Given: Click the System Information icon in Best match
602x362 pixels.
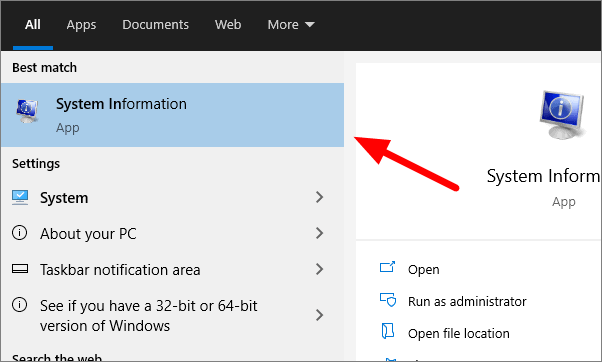Looking at the screenshot, I should coord(27,111).
